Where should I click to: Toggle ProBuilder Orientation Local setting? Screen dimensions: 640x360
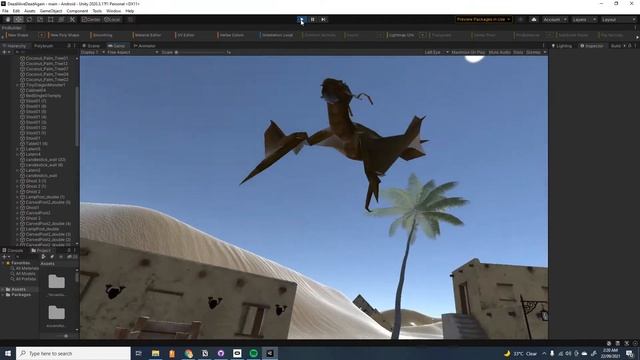click(278, 36)
